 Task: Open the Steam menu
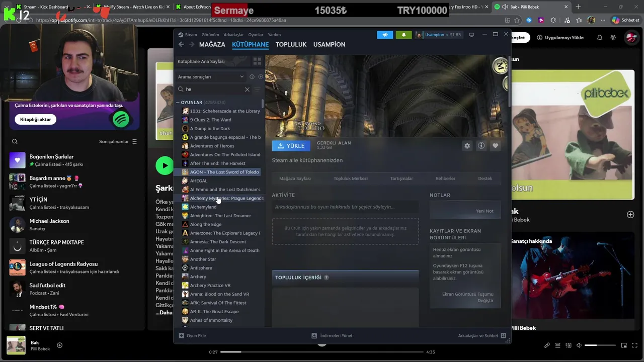tap(191, 35)
